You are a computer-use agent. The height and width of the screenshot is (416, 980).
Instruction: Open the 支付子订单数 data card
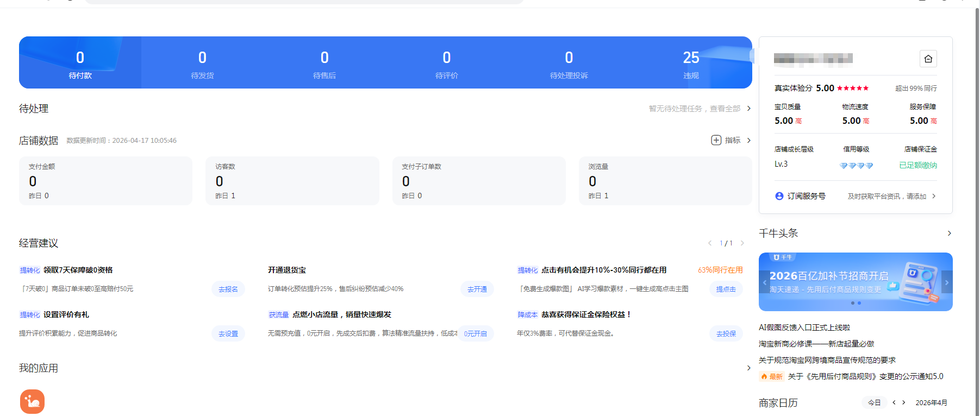(x=479, y=181)
